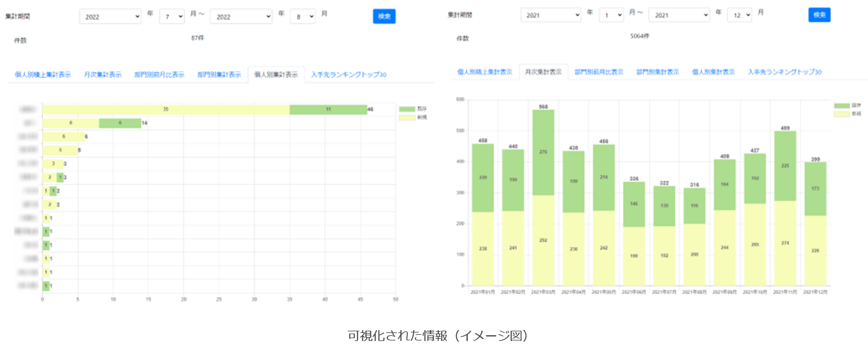The image size is (868, 353).
Task: Open 入手先ランキングトップ30 tab in left panel
Action: point(349,74)
